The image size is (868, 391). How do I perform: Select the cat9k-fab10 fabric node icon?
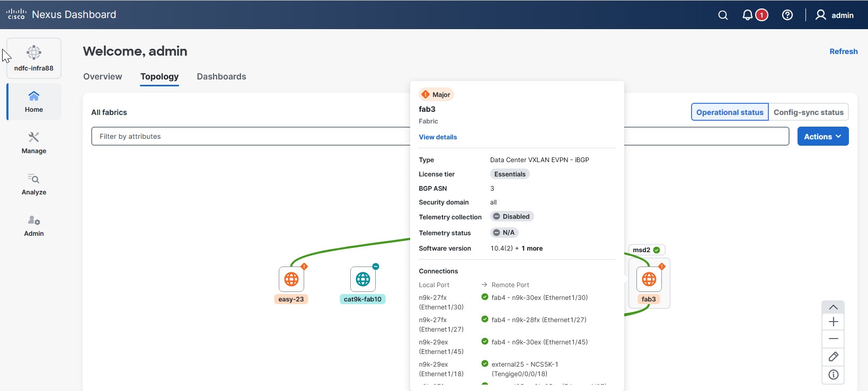[363, 279]
